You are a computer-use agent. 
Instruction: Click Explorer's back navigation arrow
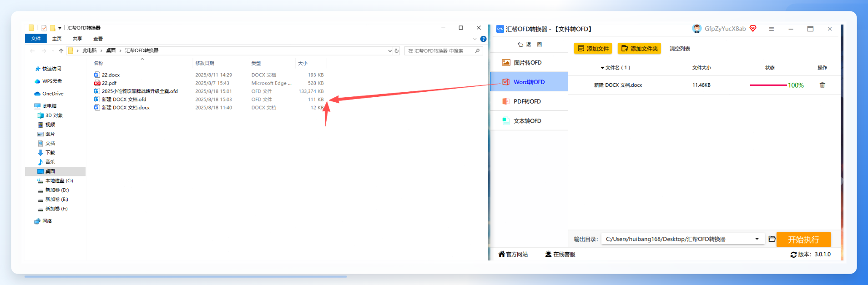coord(32,51)
